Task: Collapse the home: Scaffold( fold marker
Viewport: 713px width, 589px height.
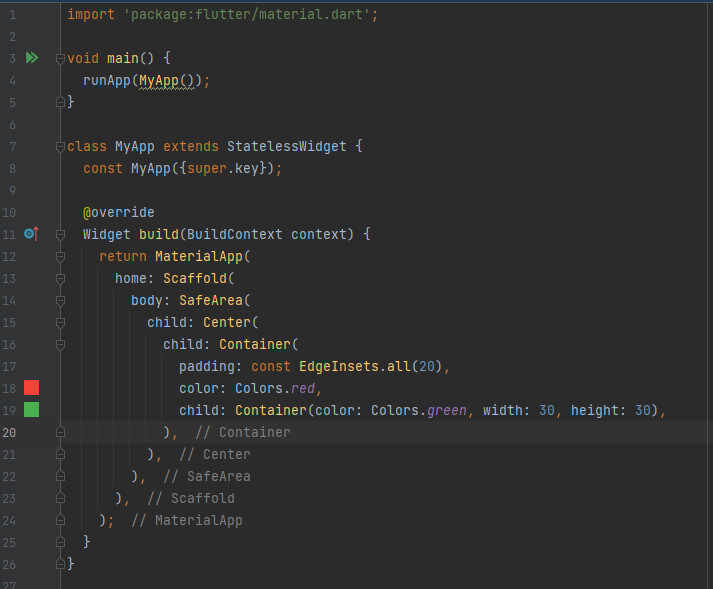Action: coord(60,278)
